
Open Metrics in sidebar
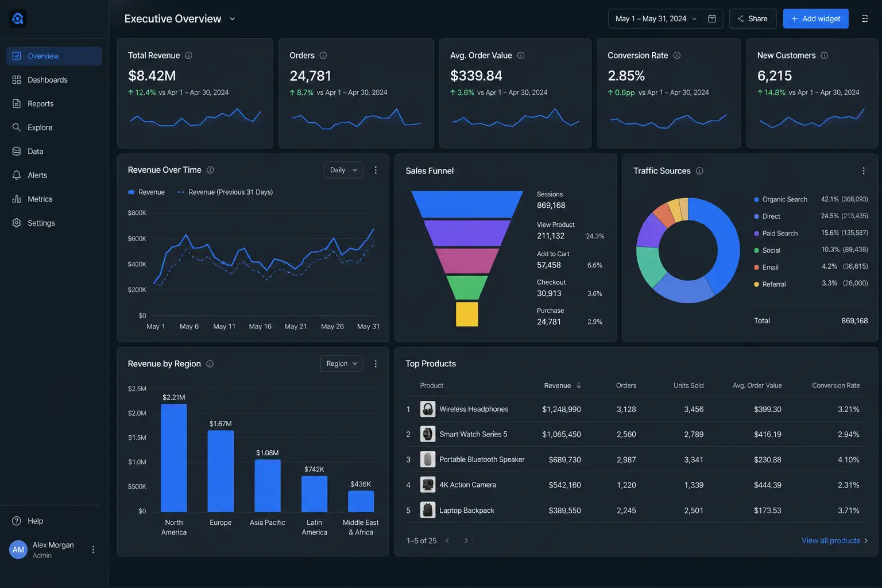[54, 199]
